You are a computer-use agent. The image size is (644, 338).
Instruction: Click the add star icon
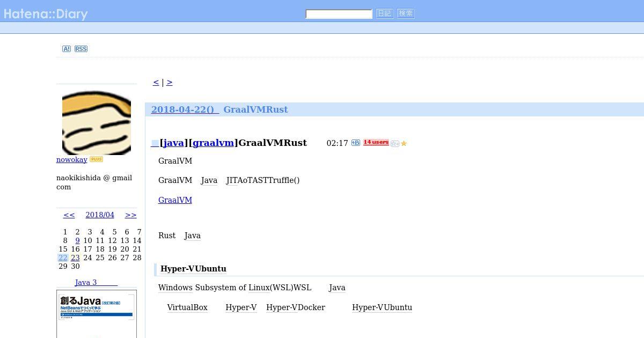[x=395, y=143]
